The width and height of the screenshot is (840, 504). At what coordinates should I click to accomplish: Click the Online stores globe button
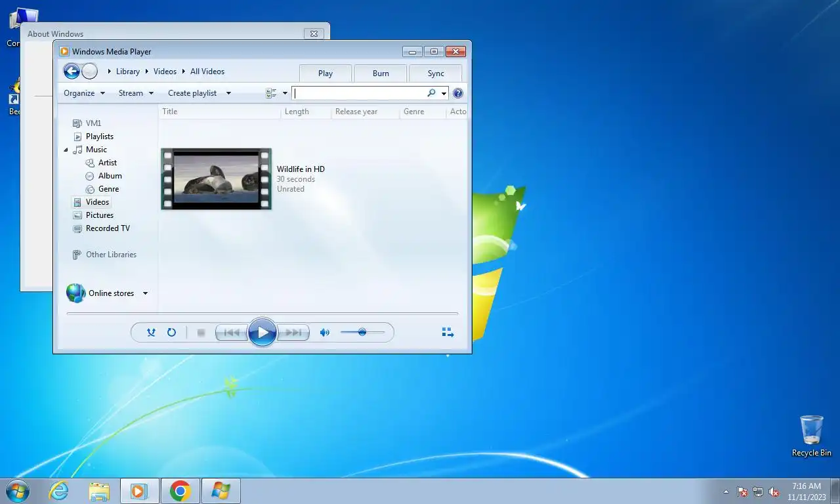coord(76,293)
